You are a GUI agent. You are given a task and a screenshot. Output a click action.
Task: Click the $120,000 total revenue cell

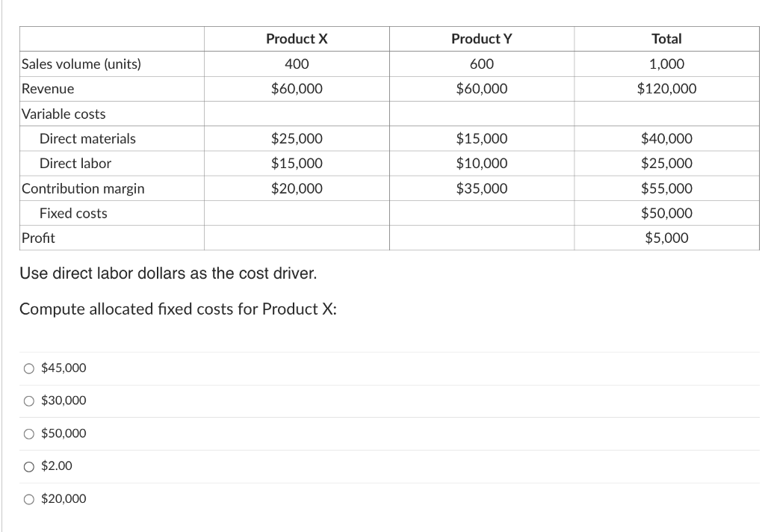(666, 88)
